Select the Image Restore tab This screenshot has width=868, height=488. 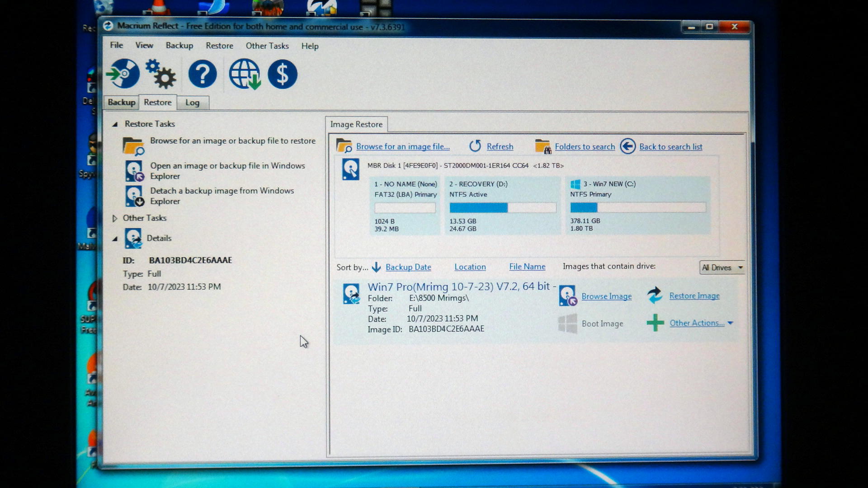coord(356,124)
